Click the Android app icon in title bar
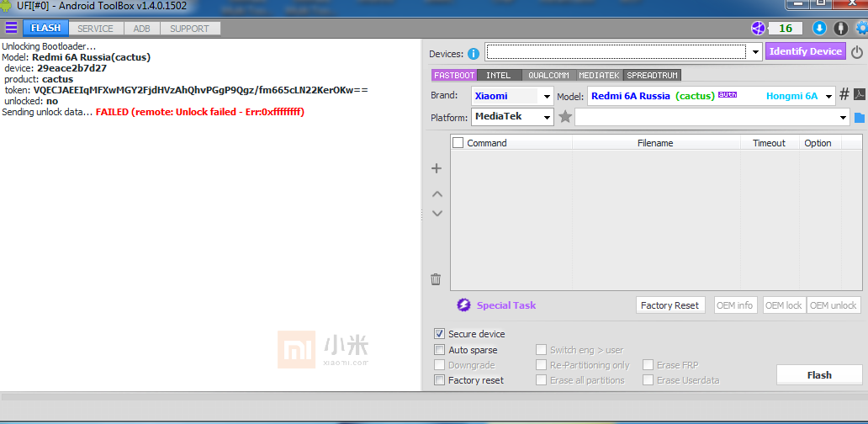This screenshot has height=424, width=868. (x=6, y=6)
